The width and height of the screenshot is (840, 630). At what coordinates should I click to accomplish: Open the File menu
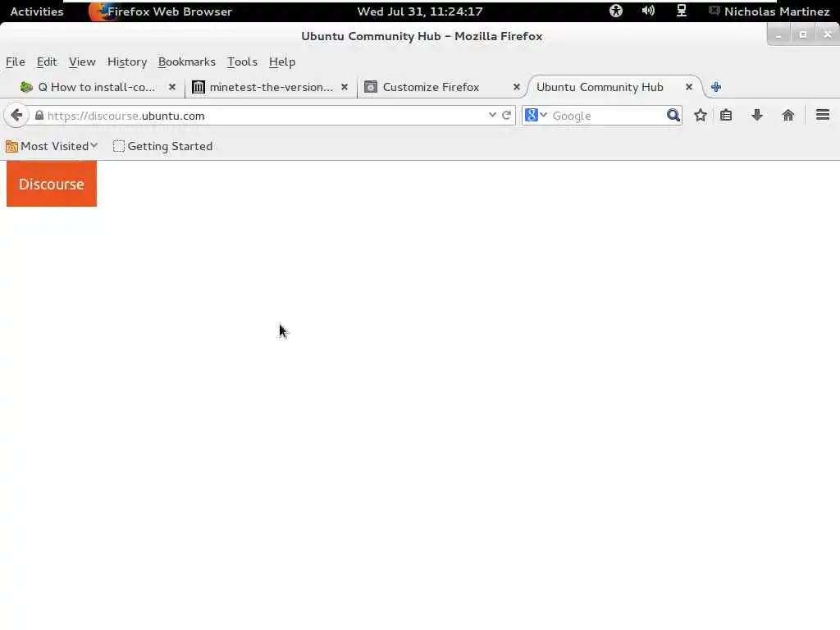coord(16,62)
